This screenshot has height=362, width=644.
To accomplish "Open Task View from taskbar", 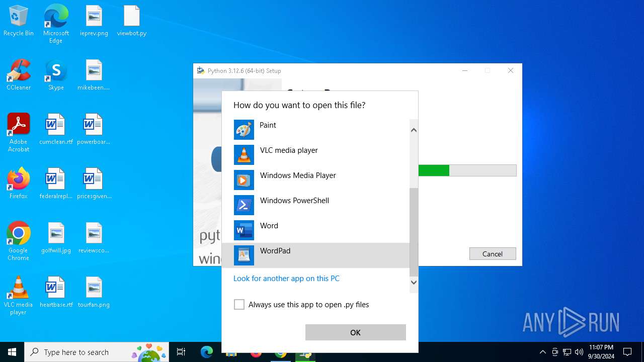I will [181, 352].
